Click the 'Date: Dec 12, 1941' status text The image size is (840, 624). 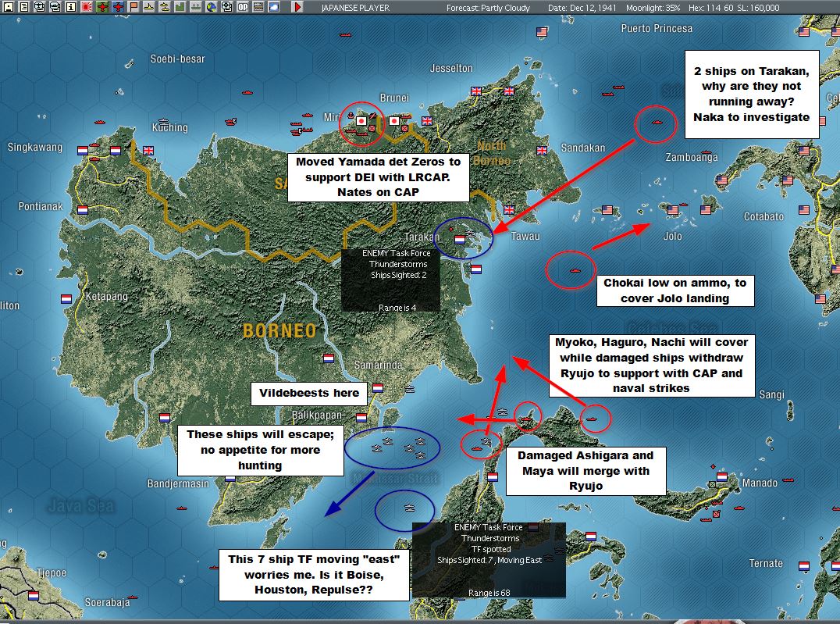point(582,8)
